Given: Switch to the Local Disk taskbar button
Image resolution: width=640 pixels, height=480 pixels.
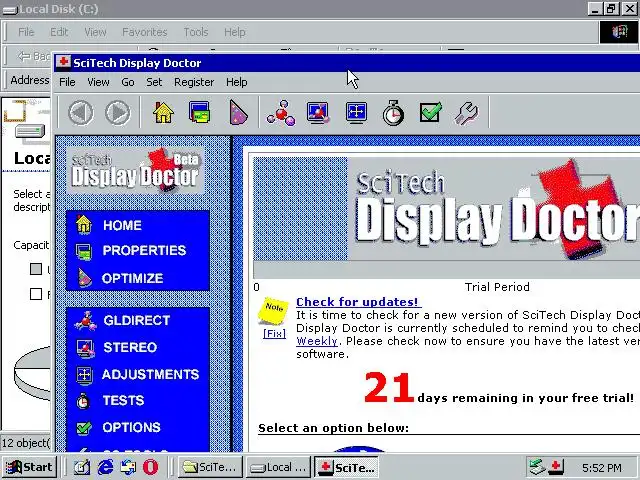Looking at the screenshot, I should (278, 467).
